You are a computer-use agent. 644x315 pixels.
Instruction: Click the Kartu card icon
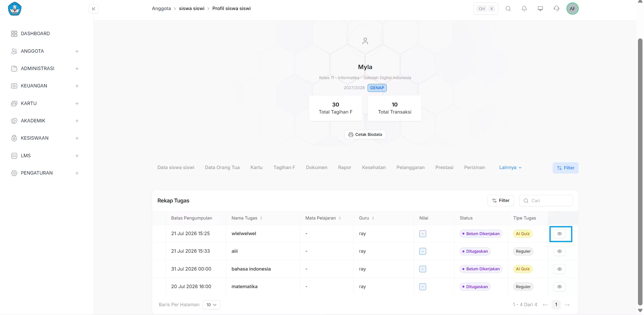14,103
